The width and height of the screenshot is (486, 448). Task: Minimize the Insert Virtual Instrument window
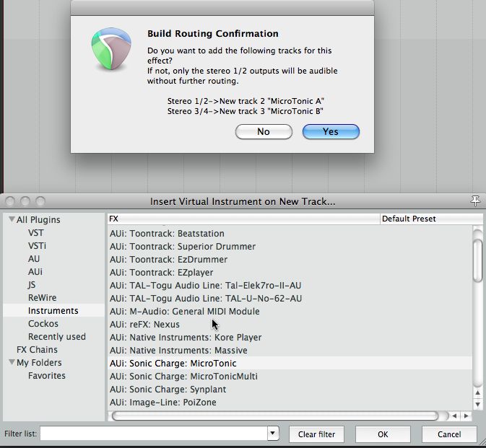[x=25, y=201]
